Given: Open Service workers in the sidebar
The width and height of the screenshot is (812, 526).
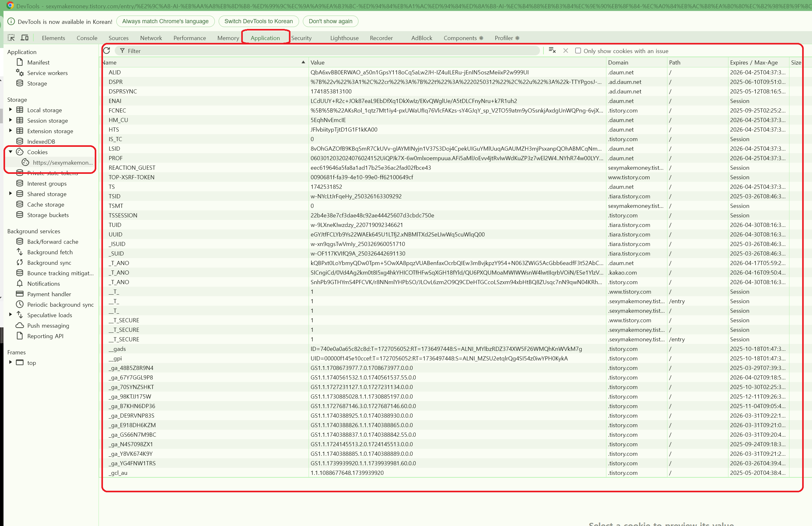Looking at the screenshot, I should (x=47, y=73).
